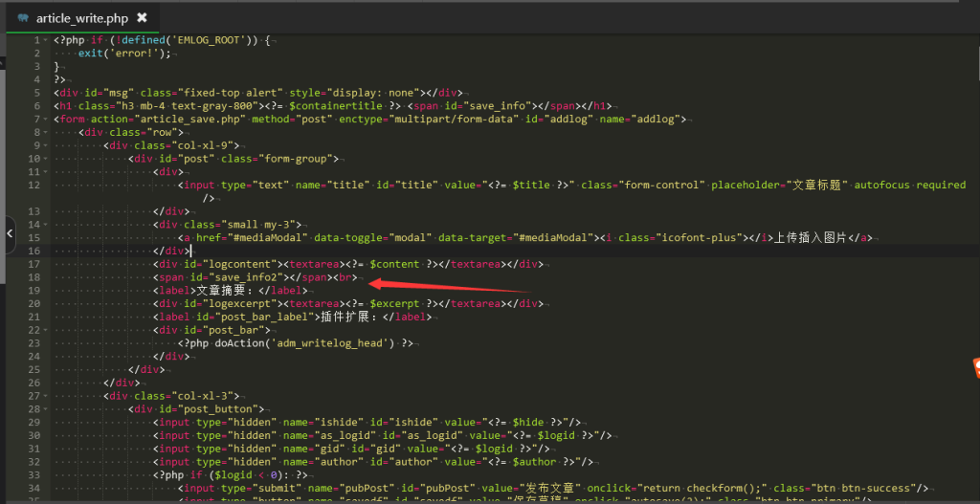Close the article_write.php tab

tap(142, 17)
